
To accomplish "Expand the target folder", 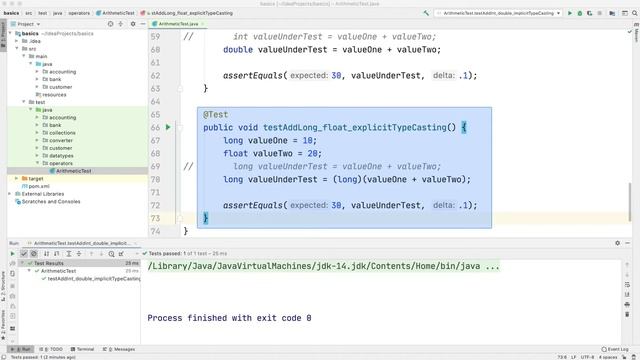I will 17,178.
